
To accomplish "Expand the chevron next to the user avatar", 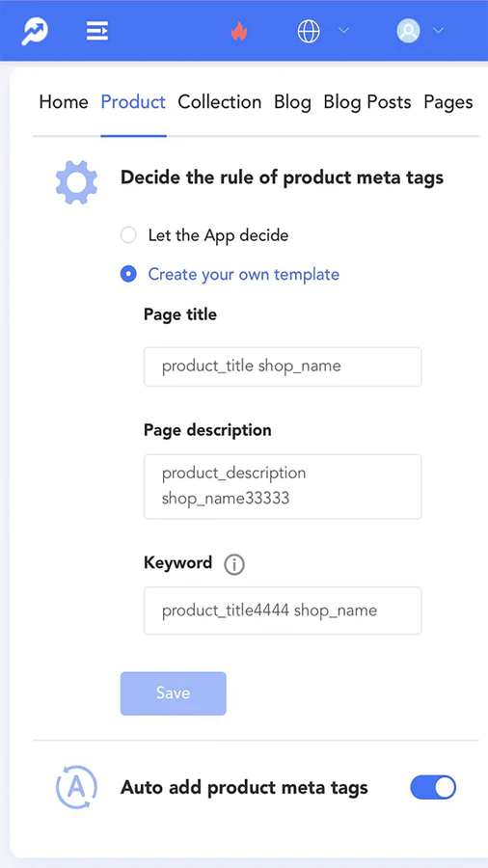I will pyautogui.click(x=438, y=31).
